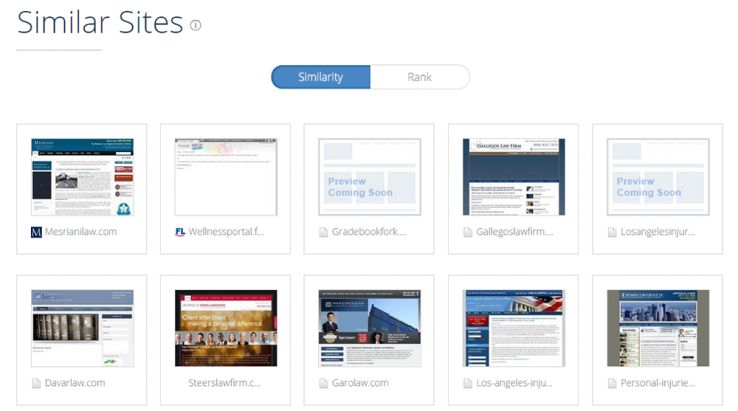This screenshot has width=738, height=411.
Task: Switch to Rank sorting
Action: [x=419, y=77]
